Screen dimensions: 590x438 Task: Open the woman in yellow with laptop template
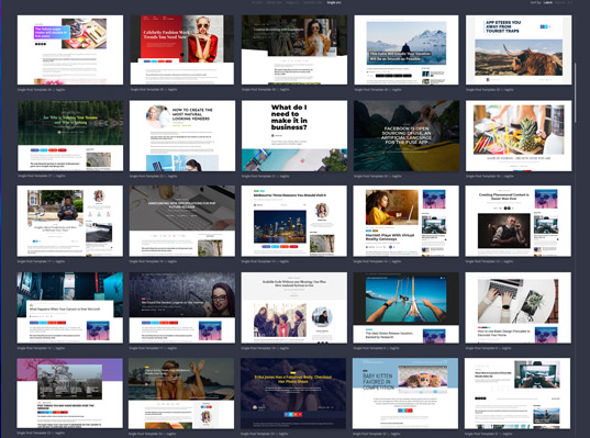pyautogui.click(x=406, y=221)
